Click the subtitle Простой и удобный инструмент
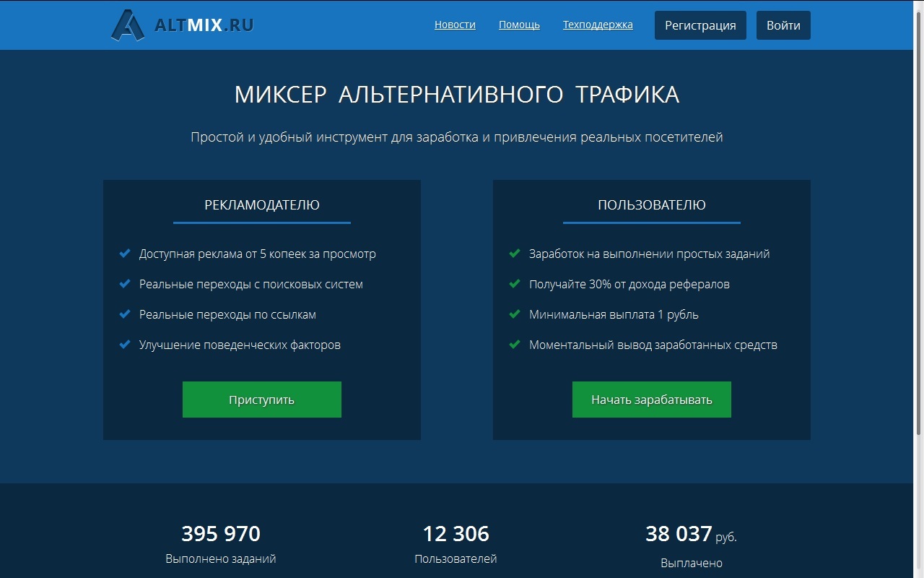The width and height of the screenshot is (924, 578). (457, 137)
